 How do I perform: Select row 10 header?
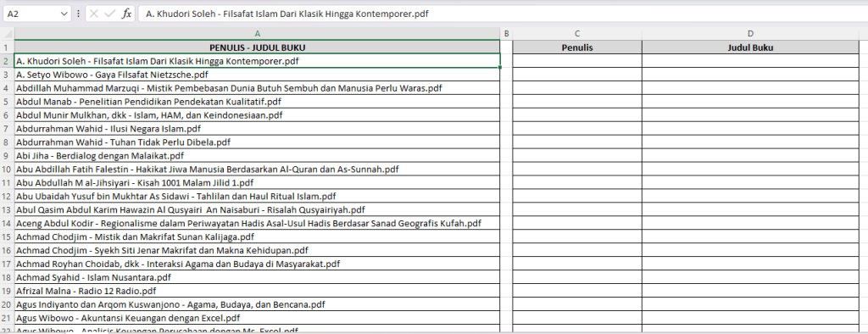pyautogui.click(x=7, y=169)
